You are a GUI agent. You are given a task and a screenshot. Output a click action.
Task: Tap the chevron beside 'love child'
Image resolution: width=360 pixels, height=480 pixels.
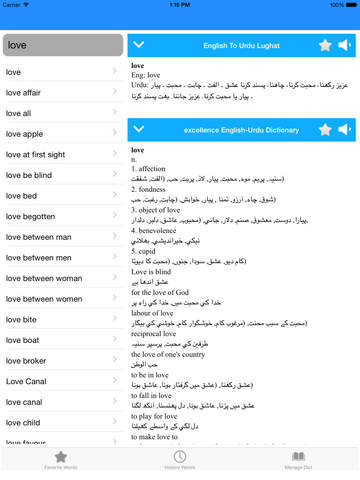pyautogui.click(x=115, y=422)
